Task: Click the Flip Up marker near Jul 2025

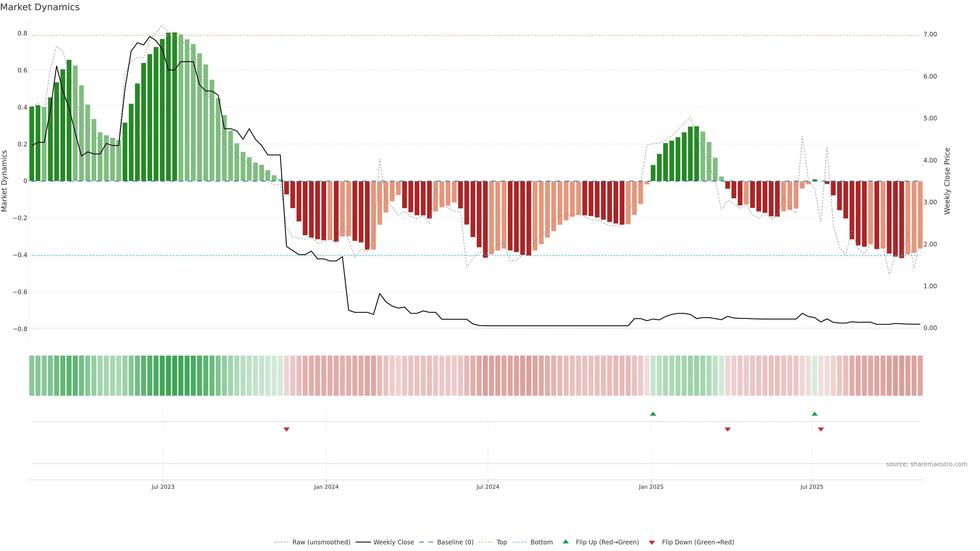Action: [815, 414]
